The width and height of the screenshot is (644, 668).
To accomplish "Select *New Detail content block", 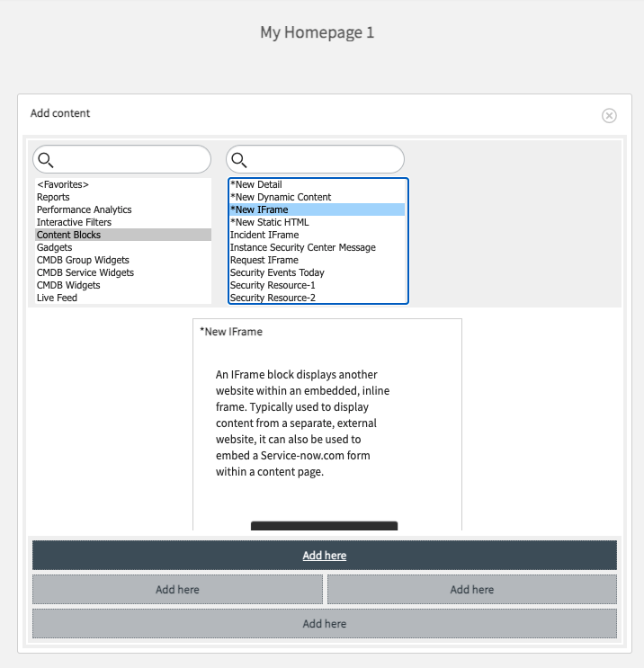I will [256, 184].
